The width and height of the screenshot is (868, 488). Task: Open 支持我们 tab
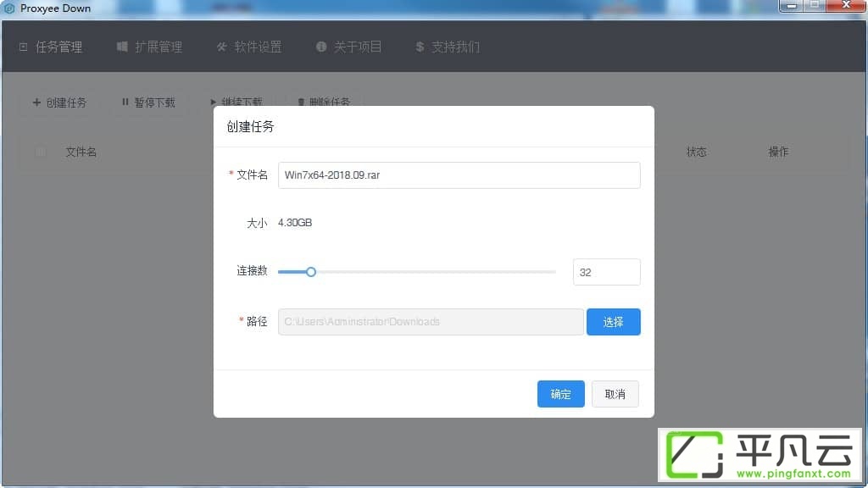click(448, 47)
